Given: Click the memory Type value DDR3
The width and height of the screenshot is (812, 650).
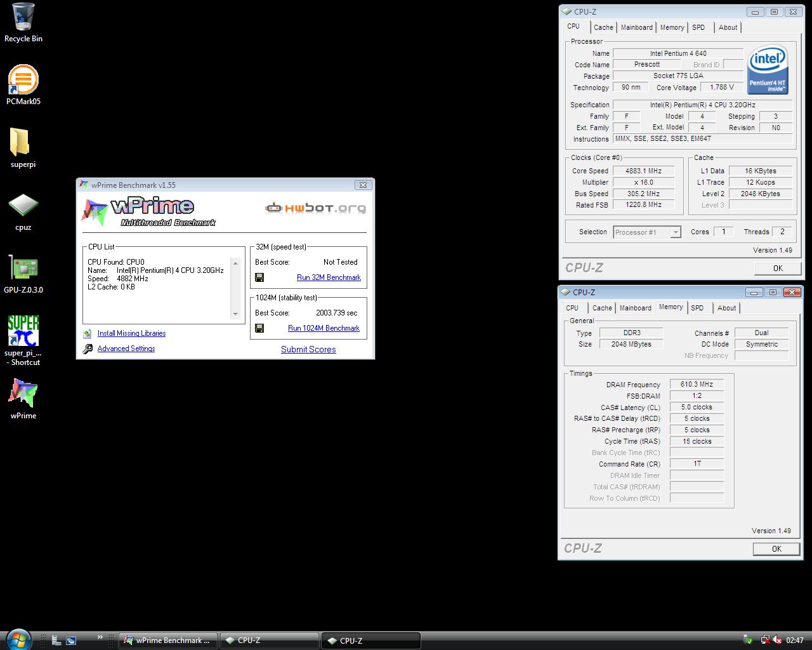Looking at the screenshot, I should click(631, 333).
